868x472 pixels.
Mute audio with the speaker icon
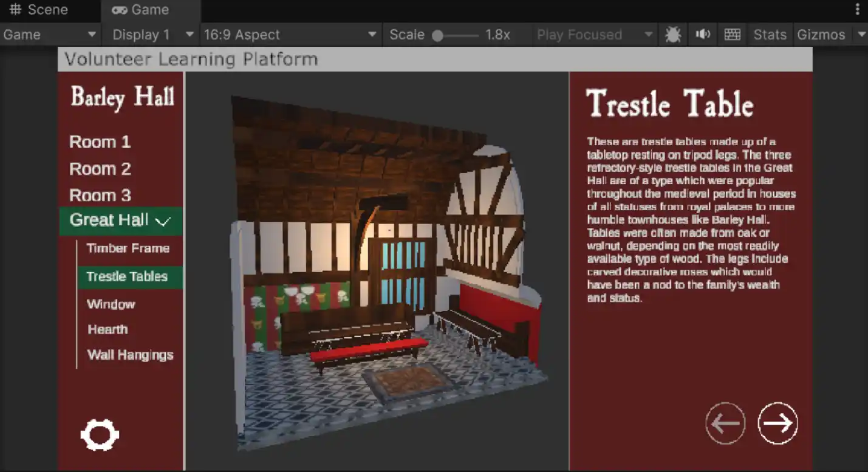pos(703,35)
